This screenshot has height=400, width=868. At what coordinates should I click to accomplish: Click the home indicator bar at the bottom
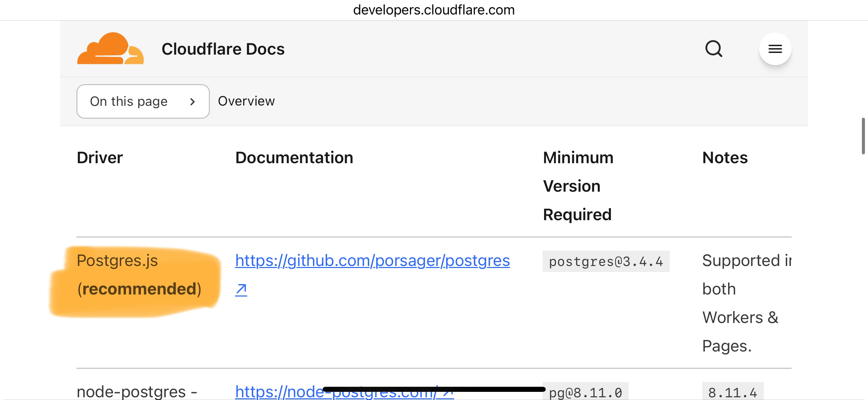coord(434,389)
